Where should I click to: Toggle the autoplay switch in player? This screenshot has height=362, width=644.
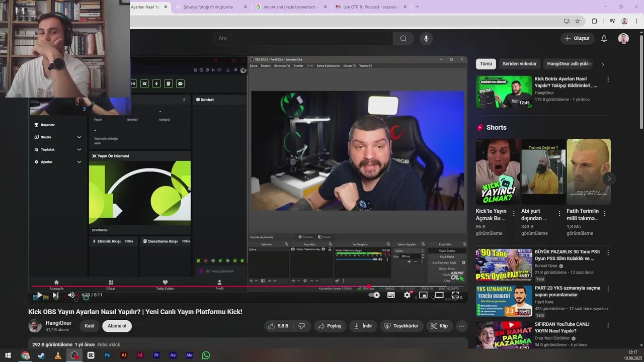pos(374,295)
